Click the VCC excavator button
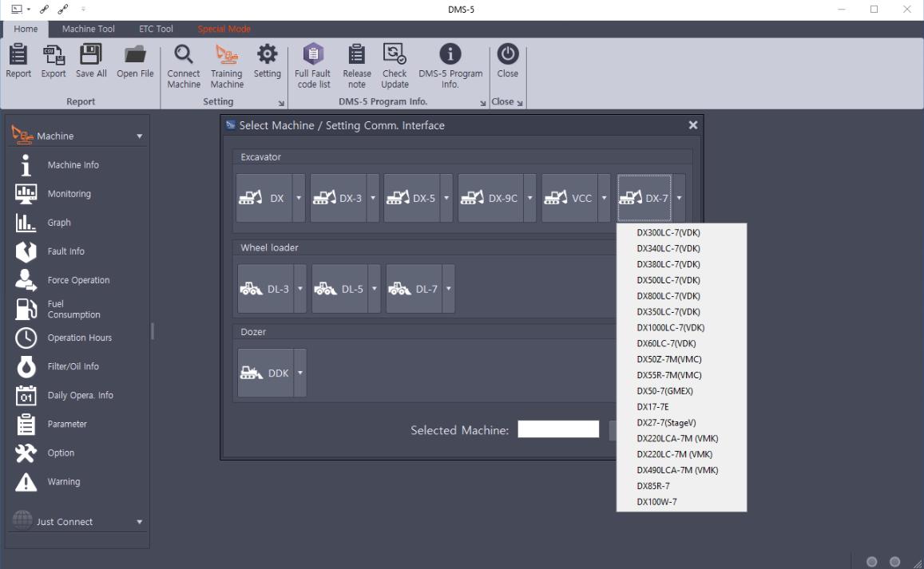Viewport: 924px width, 569px height. click(x=569, y=198)
